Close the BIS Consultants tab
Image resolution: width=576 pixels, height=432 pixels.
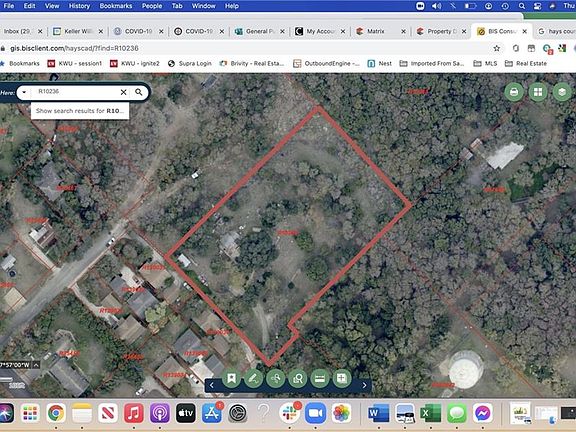[525, 32]
